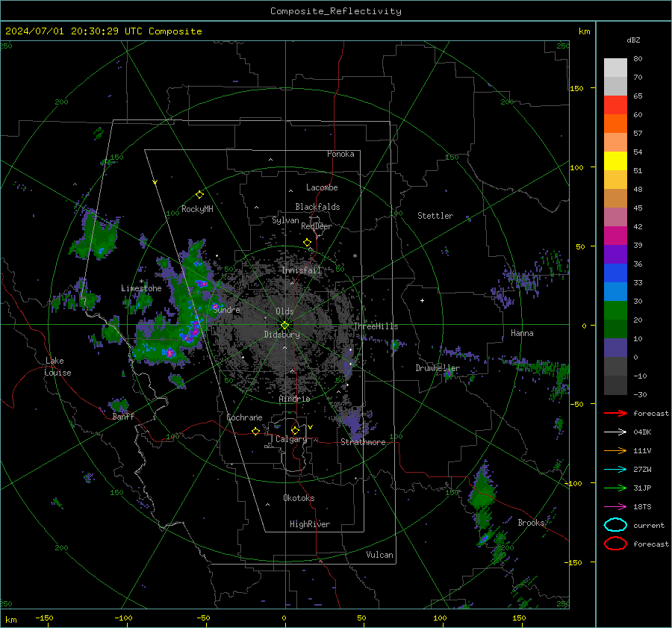Click the Airdrie city label

pyautogui.click(x=294, y=399)
